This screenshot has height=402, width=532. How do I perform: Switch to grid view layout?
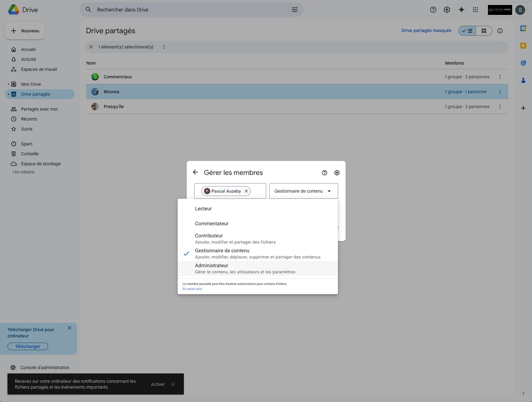(484, 31)
